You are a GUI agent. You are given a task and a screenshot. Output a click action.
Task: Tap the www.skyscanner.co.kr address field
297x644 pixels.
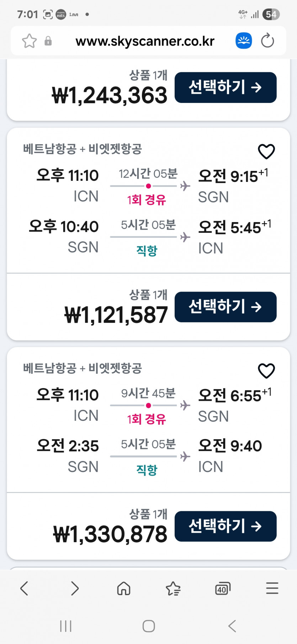click(145, 41)
